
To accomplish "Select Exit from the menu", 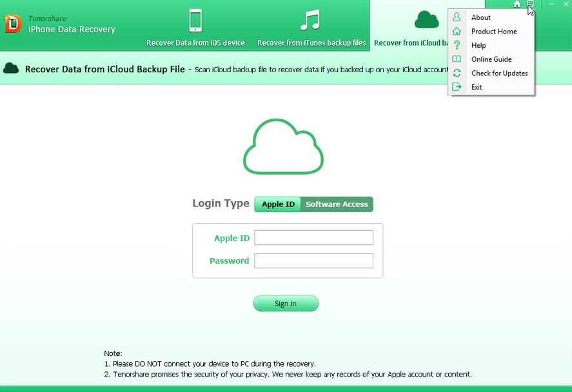I will click(x=491, y=87).
